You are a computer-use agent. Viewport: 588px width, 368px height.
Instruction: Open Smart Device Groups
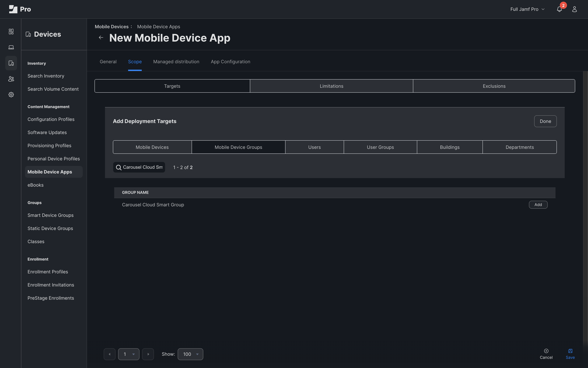tap(51, 215)
